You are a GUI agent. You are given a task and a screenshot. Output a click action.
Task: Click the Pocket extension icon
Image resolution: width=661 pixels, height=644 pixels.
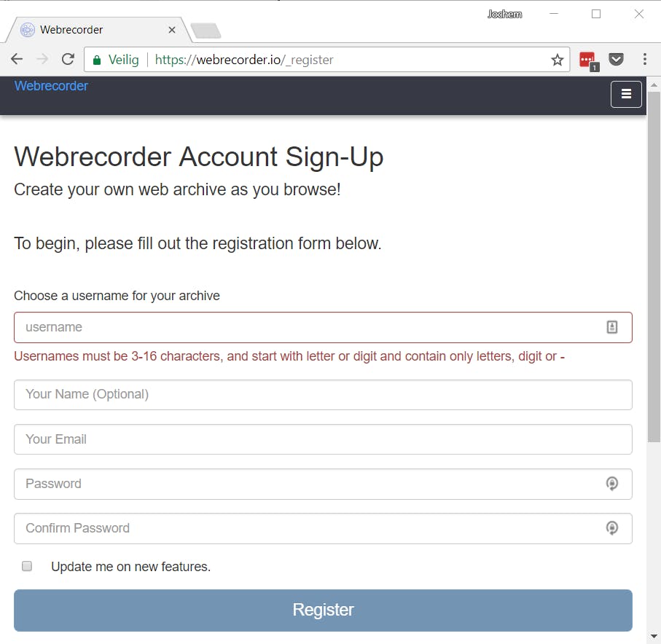617,60
